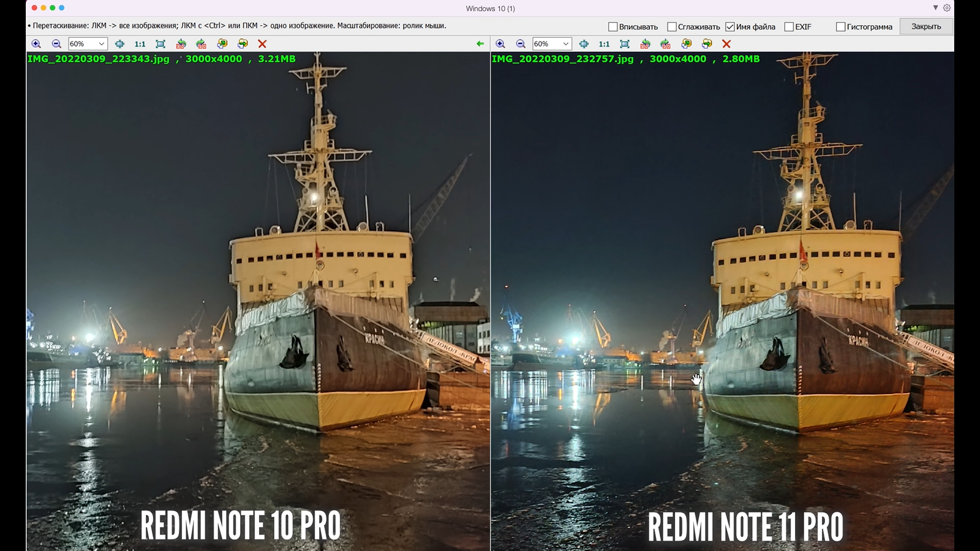Click the green left arrow icon
The height and width of the screenshot is (551, 980).
[480, 44]
